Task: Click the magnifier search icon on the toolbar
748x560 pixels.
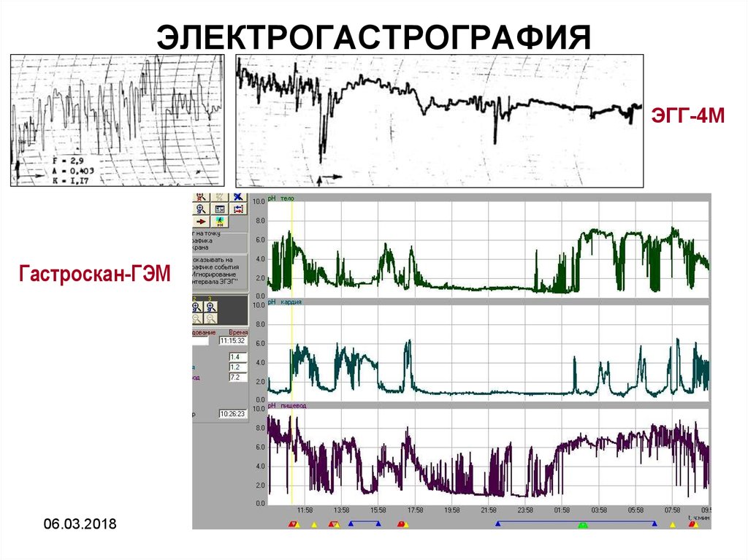Action: coord(201,208)
